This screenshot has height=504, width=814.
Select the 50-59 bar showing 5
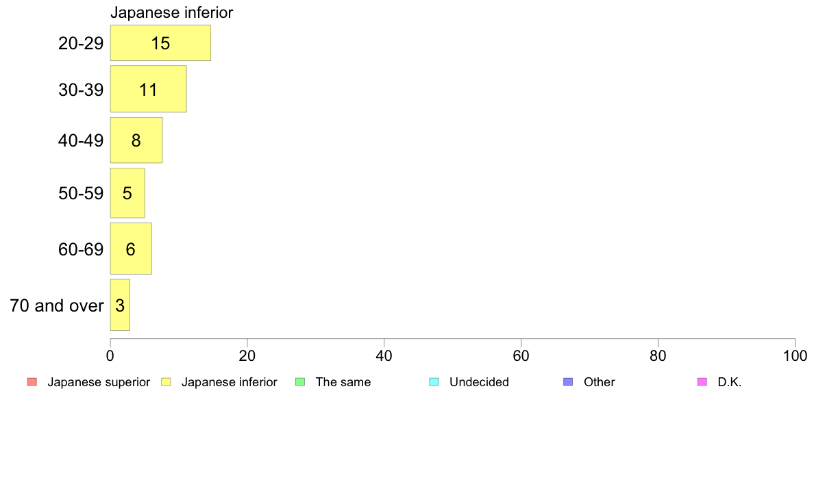127,193
